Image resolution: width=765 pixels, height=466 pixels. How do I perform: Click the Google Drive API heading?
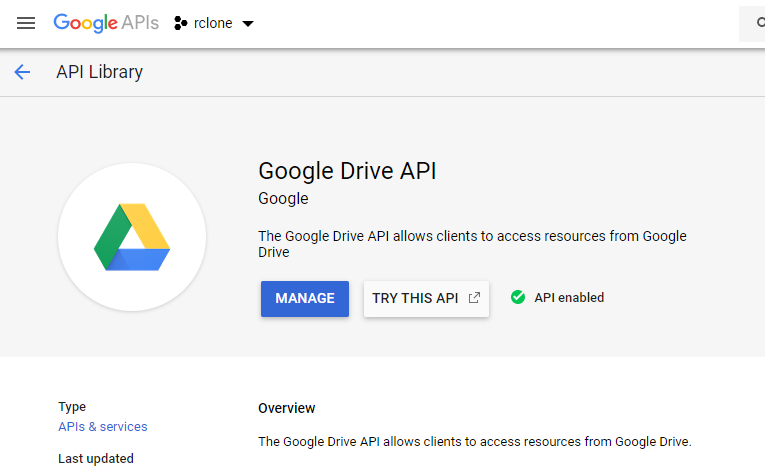(347, 171)
